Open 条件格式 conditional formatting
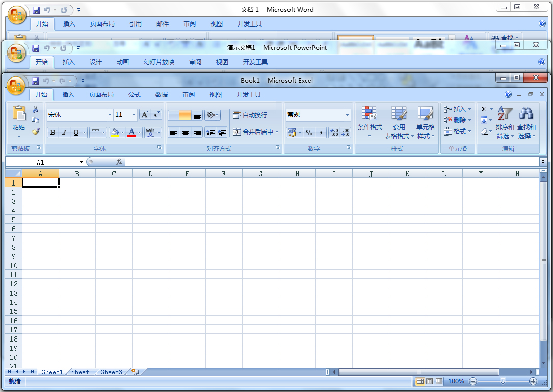Viewport: 553px width, 392px height. click(x=370, y=122)
